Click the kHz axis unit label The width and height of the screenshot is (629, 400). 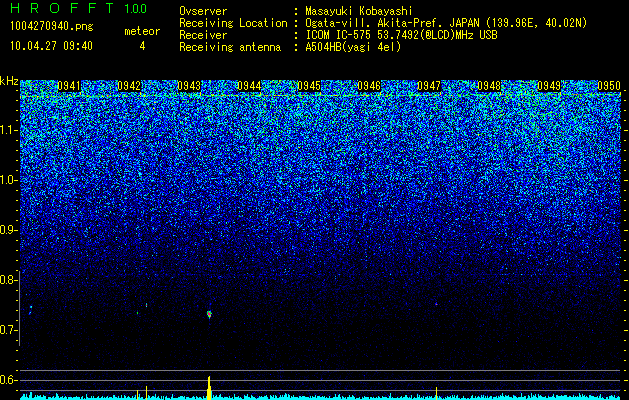pos(9,81)
